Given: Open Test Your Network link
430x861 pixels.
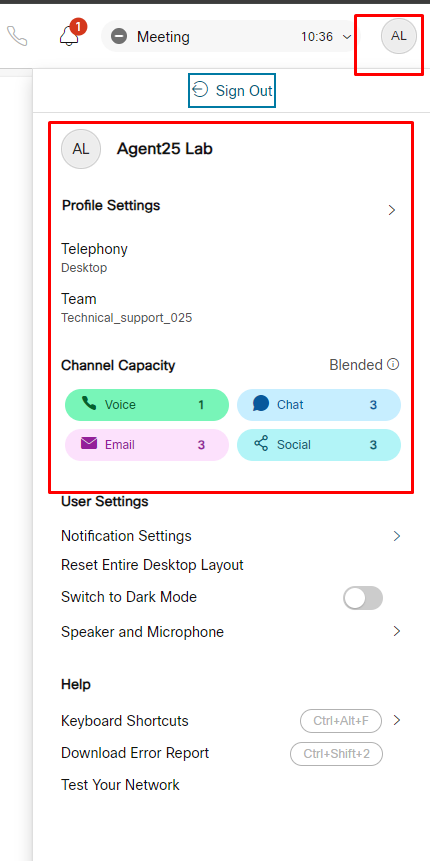Looking at the screenshot, I should pyautogui.click(x=120, y=785).
